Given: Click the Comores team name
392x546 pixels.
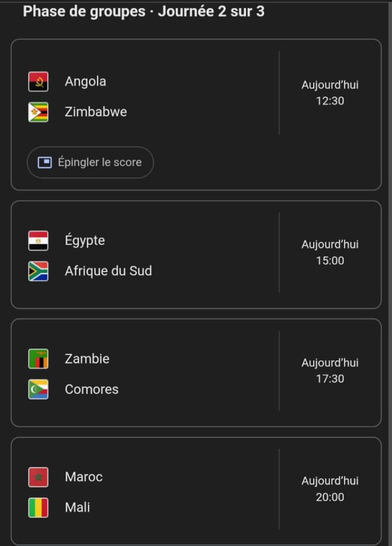Looking at the screenshot, I should [x=92, y=389].
